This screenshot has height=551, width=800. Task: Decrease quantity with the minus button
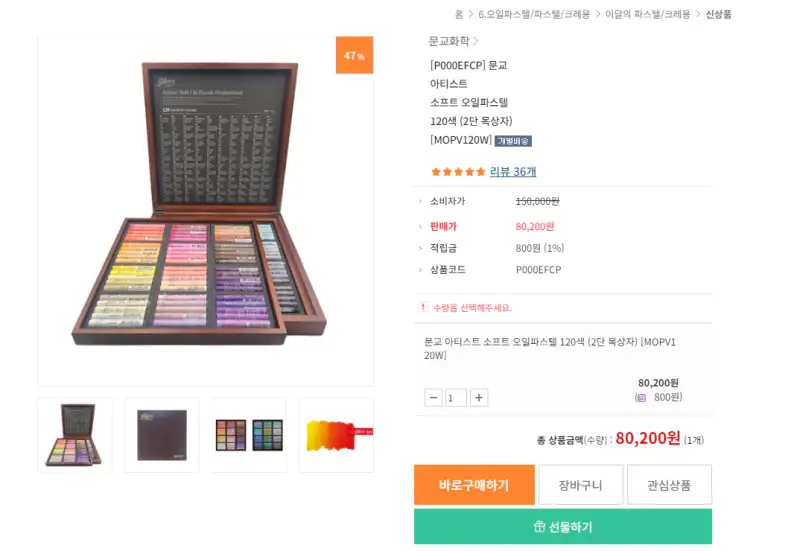point(433,398)
